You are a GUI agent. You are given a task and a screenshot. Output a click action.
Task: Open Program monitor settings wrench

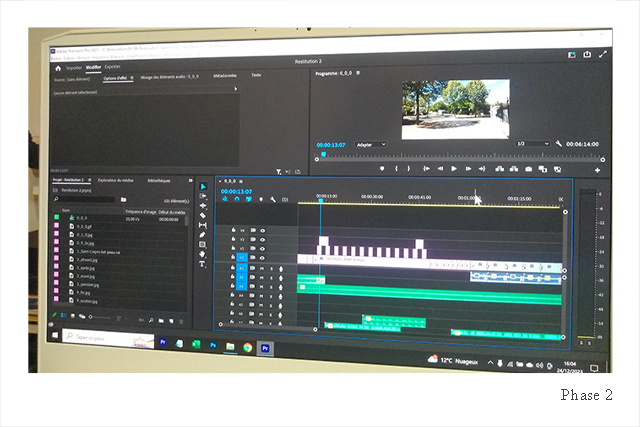click(x=559, y=144)
